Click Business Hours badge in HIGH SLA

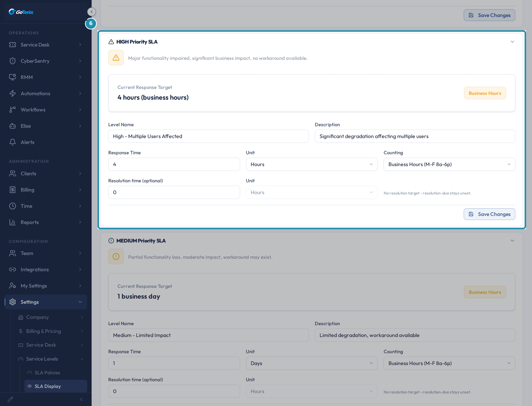pyautogui.click(x=485, y=93)
